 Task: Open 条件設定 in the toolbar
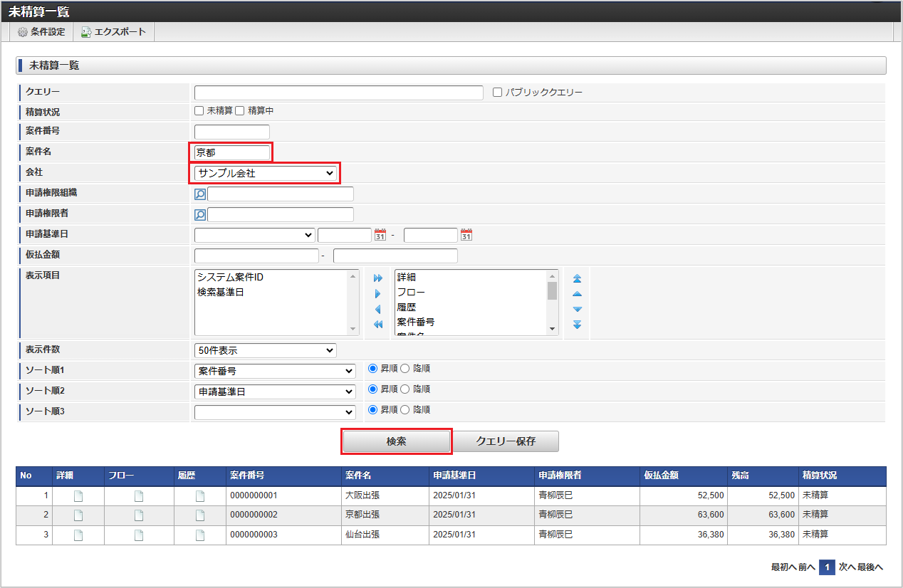click(41, 32)
